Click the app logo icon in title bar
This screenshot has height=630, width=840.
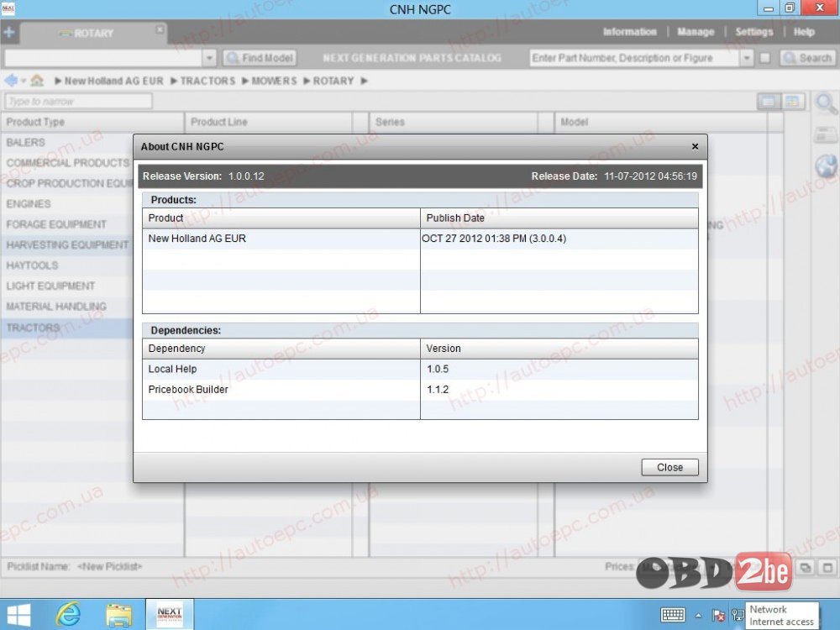(8, 8)
